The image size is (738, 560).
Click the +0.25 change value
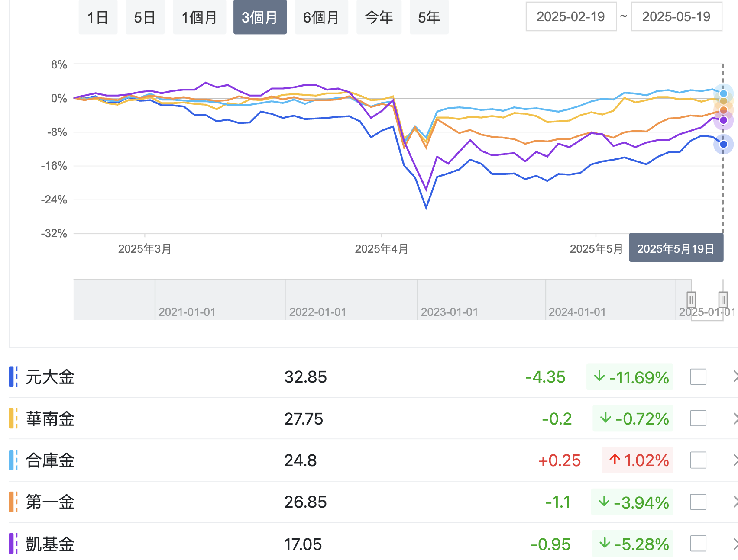coord(559,460)
